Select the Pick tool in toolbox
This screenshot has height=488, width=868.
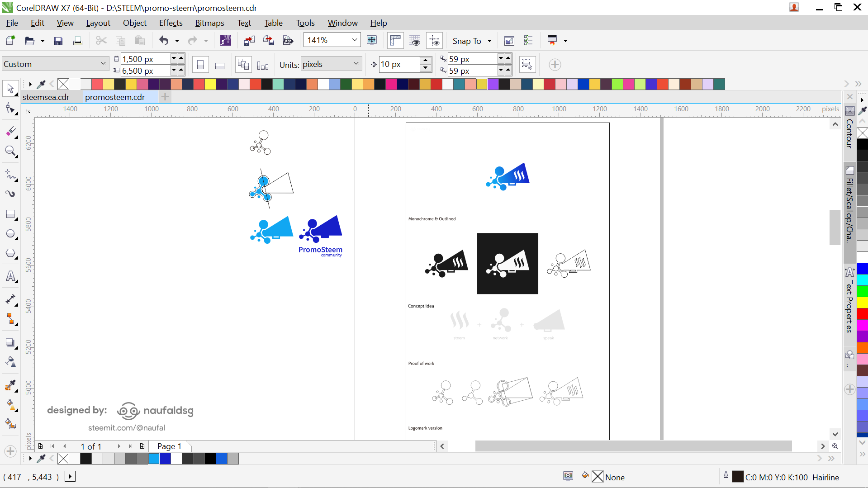tap(10, 88)
